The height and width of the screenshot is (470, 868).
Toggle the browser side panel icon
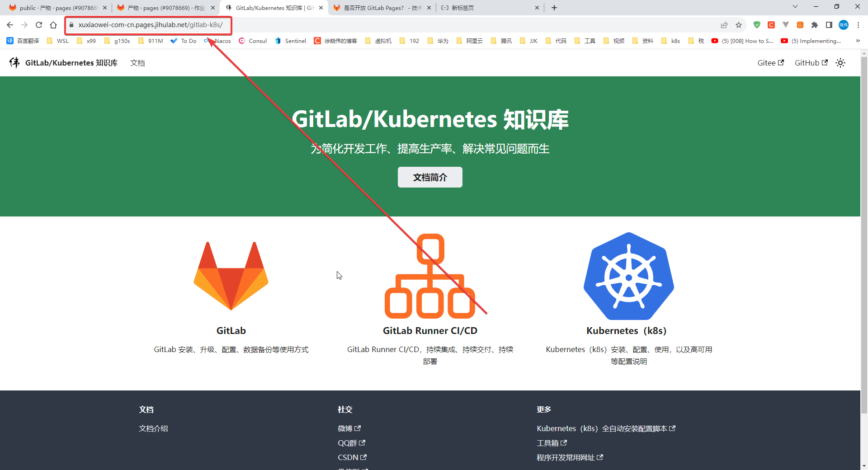pyautogui.click(x=829, y=25)
